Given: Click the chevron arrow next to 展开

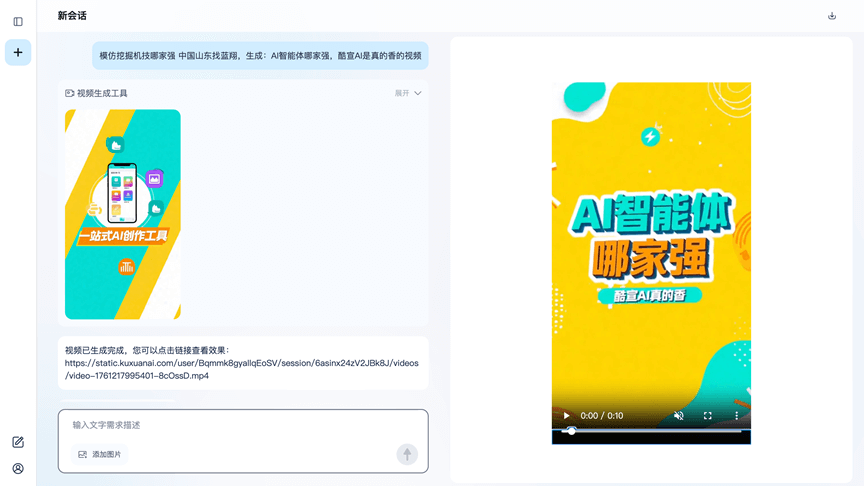Looking at the screenshot, I should pos(418,93).
